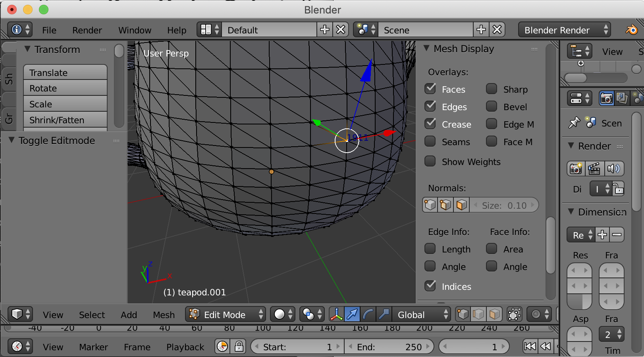Open the Blender Render engine dropdown
Viewport: 644px width, 357px height.
565,30
